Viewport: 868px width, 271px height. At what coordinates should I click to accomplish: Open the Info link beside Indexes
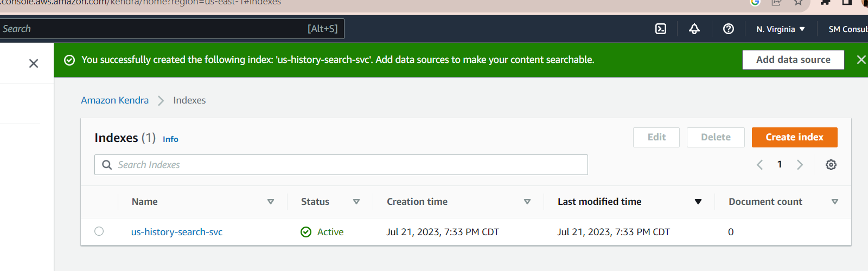click(x=170, y=139)
